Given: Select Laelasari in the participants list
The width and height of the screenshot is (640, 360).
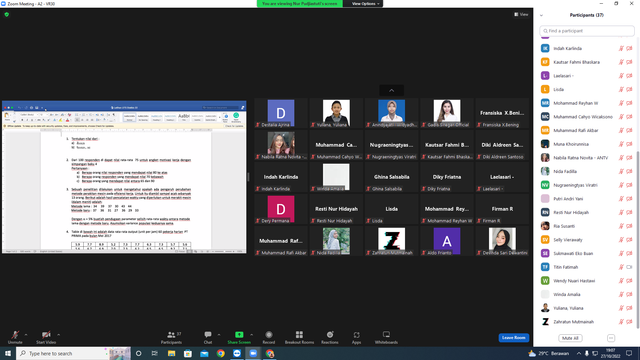Looking at the screenshot, I should click(587, 76).
